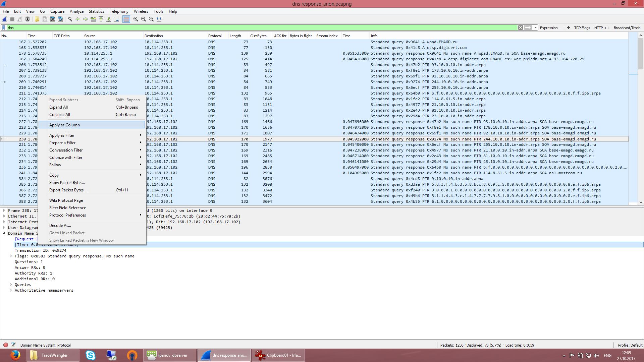Image resolution: width=644 pixels, height=362 pixels.
Task: Click the find packet magnifier icon
Action: [70, 19]
